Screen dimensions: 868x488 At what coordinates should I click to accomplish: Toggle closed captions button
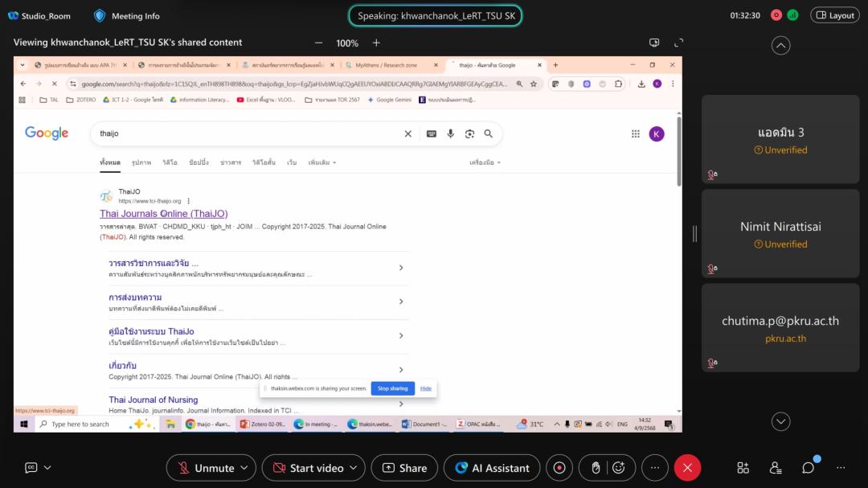31,468
